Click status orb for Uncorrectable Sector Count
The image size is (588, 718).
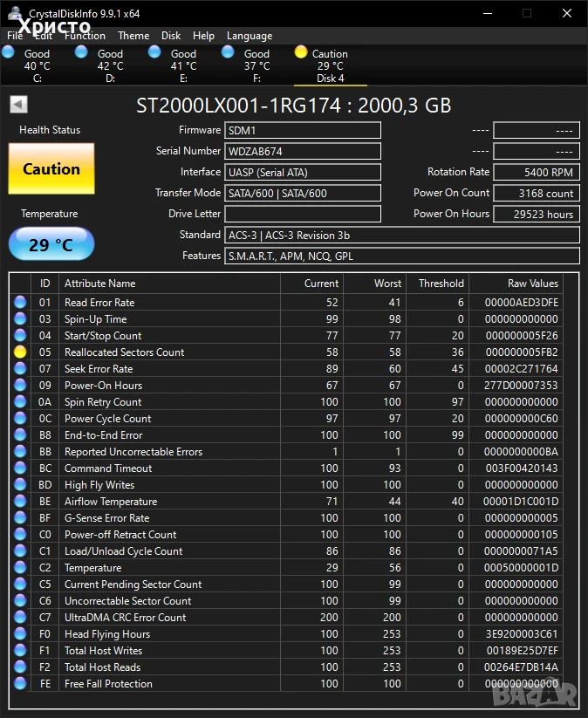tap(20, 601)
